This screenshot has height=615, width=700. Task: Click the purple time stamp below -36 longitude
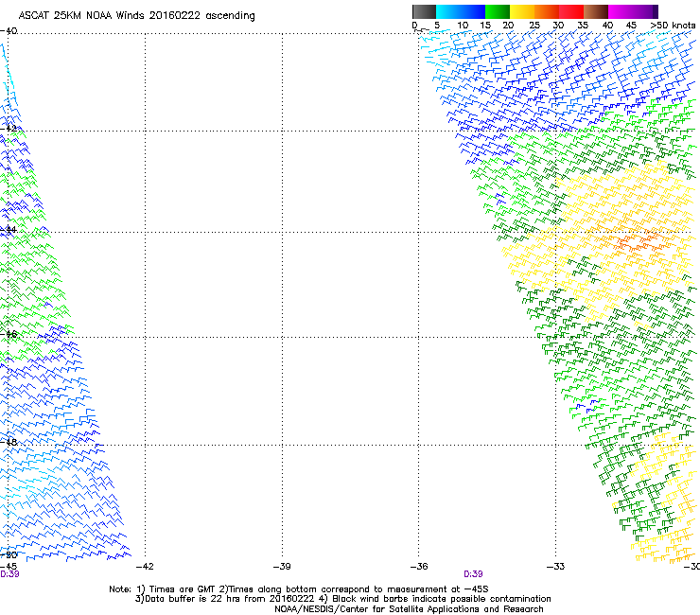[x=473, y=574]
